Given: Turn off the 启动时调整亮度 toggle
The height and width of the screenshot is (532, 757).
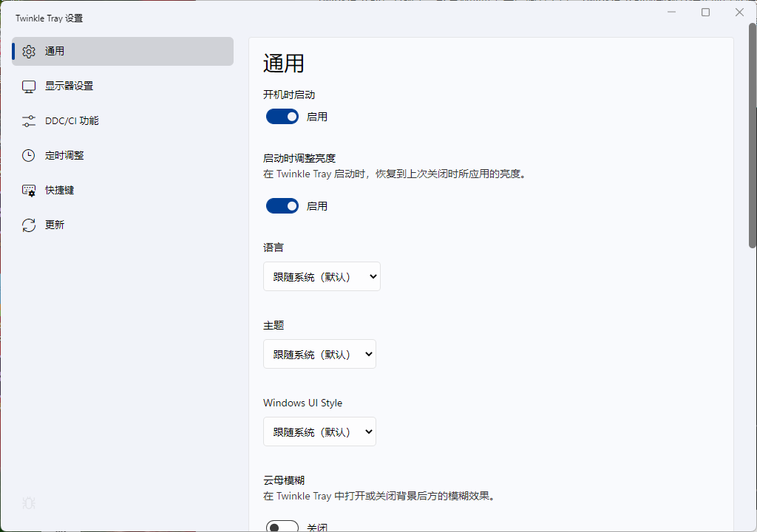Looking at the screenshot, I should (x=282, y=205).
